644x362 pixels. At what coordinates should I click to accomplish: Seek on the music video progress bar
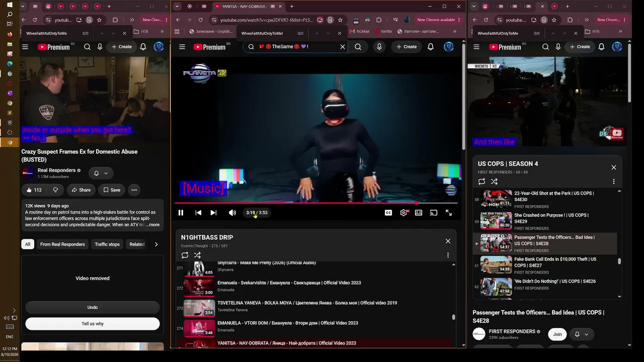point(316,203)
